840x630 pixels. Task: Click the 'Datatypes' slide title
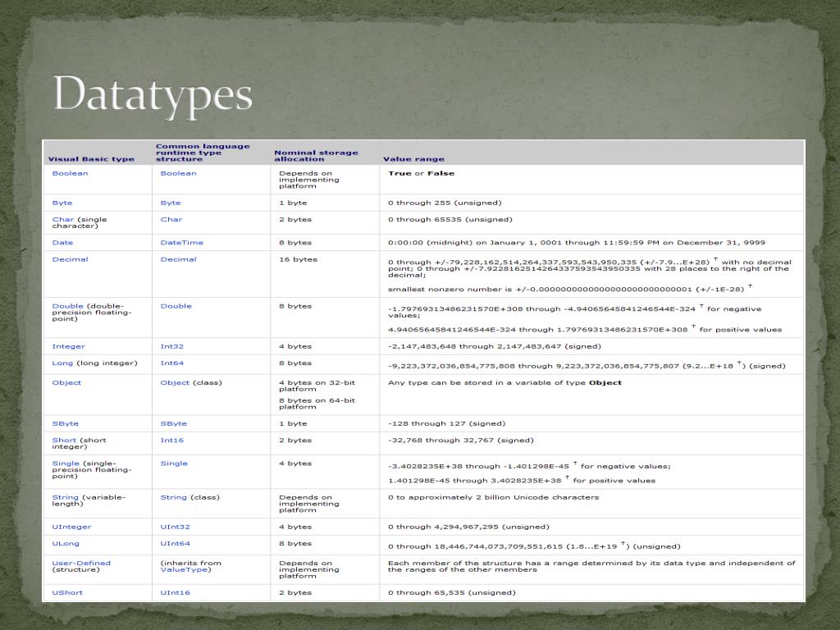153,95
